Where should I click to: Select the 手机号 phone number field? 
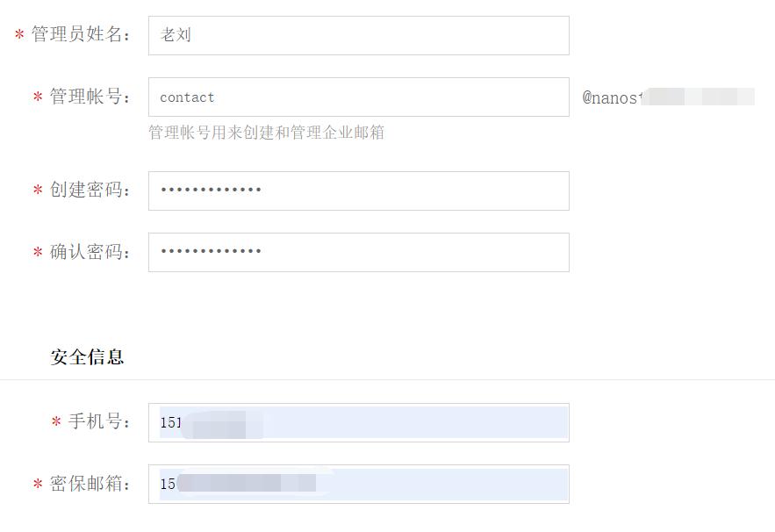point(358,421)
